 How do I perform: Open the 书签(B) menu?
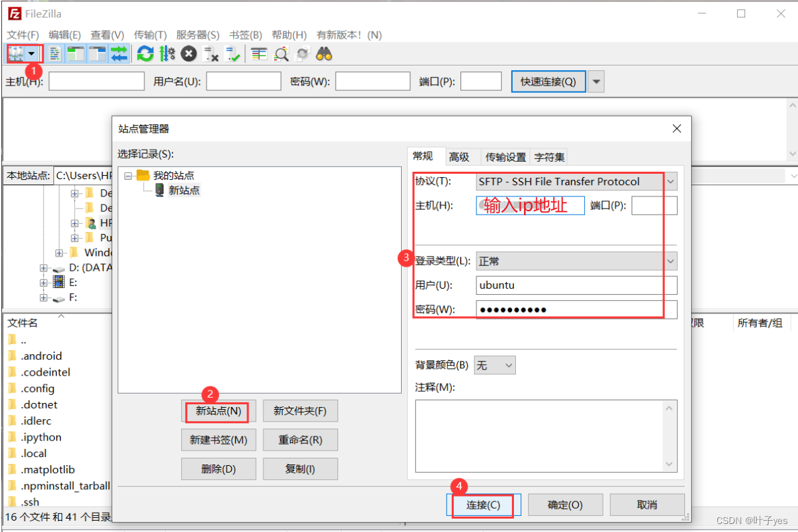[x=245, y=35]
